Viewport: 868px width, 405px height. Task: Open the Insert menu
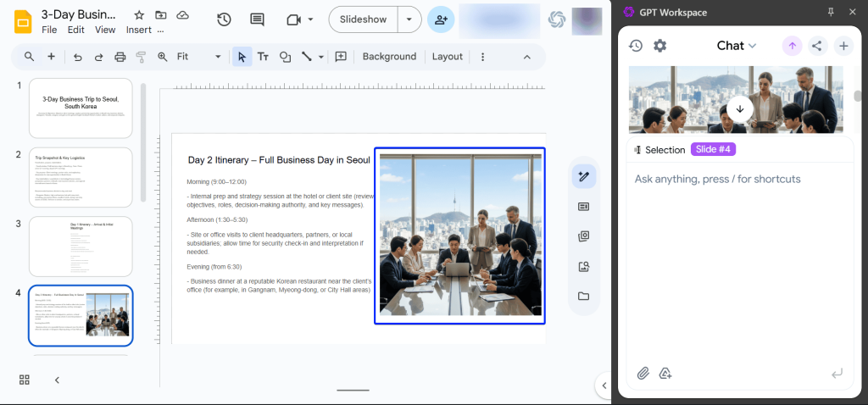click(138, 30)
